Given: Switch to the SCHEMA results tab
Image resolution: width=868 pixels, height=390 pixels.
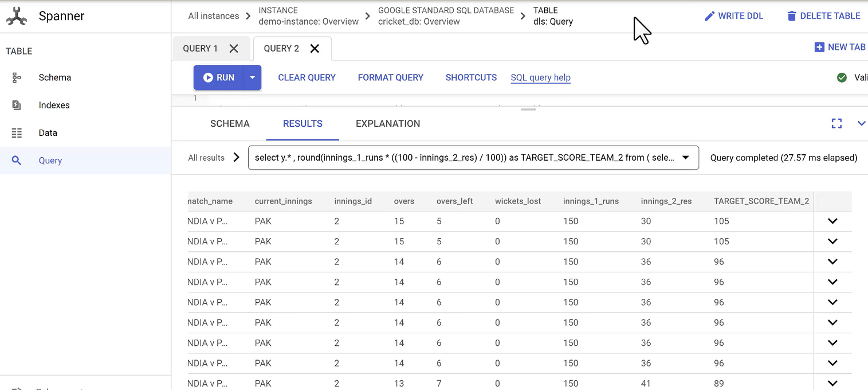Looking at the screenshot, I should (230, 124).
